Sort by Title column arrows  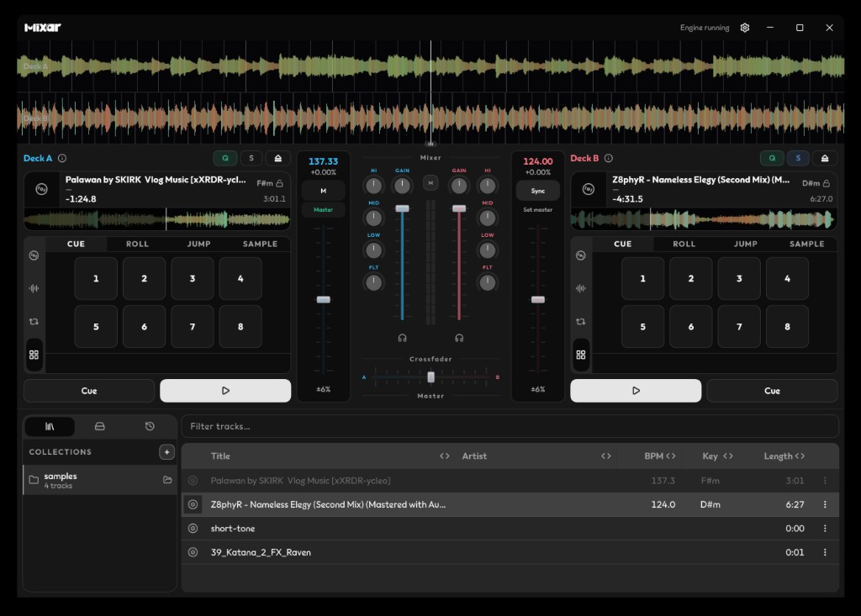click(444, 455)
